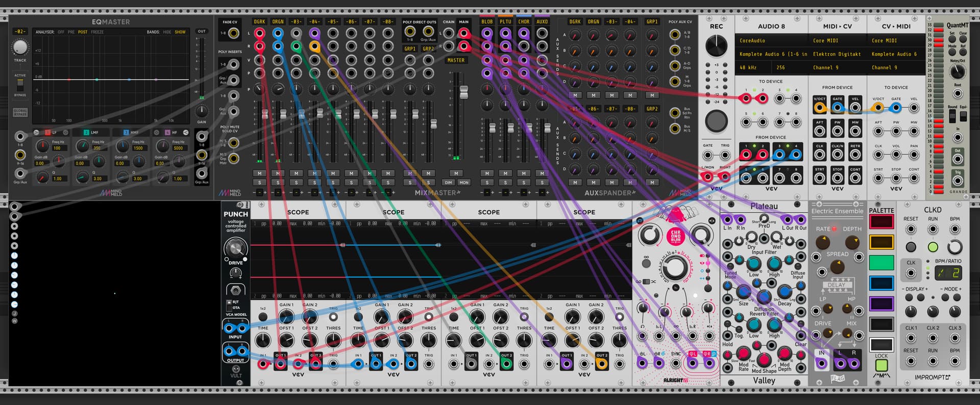Open the Elektron Digitakt MIDI device selector
This screenshot has width=980, height=405.
coord(837,54)
